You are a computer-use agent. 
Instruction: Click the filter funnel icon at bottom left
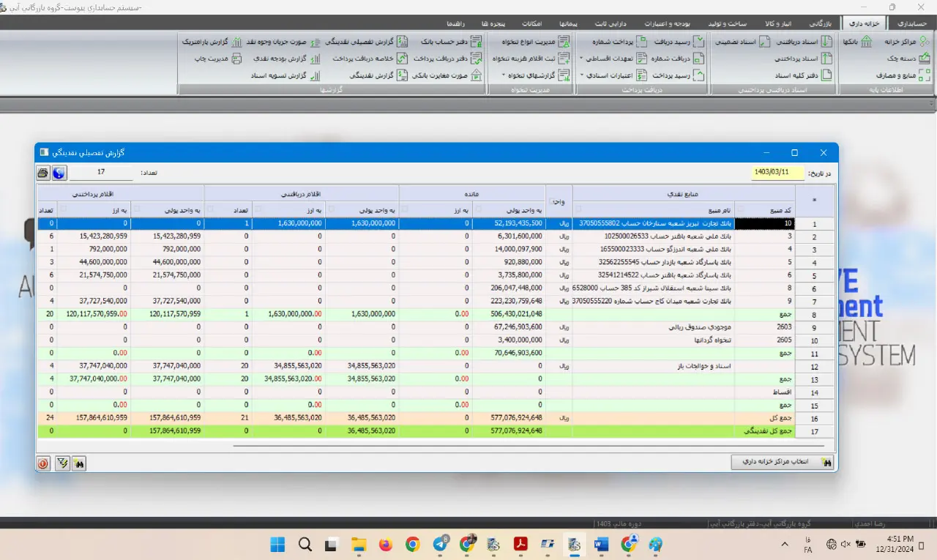62,463
